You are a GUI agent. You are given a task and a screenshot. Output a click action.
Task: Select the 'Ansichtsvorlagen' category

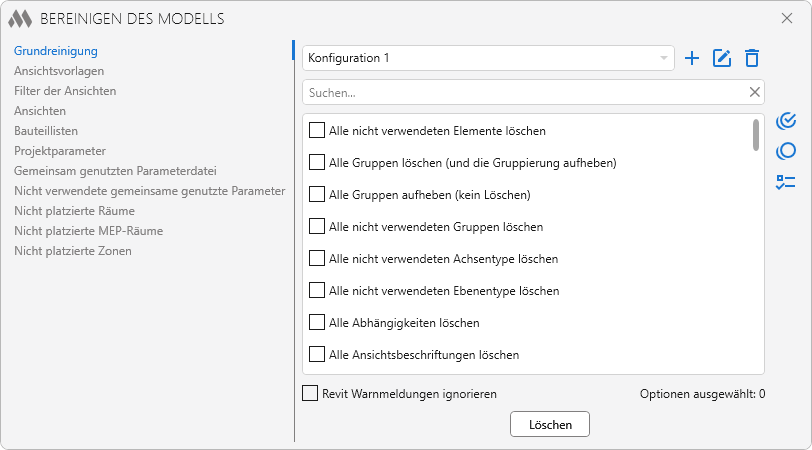[59, 71]
